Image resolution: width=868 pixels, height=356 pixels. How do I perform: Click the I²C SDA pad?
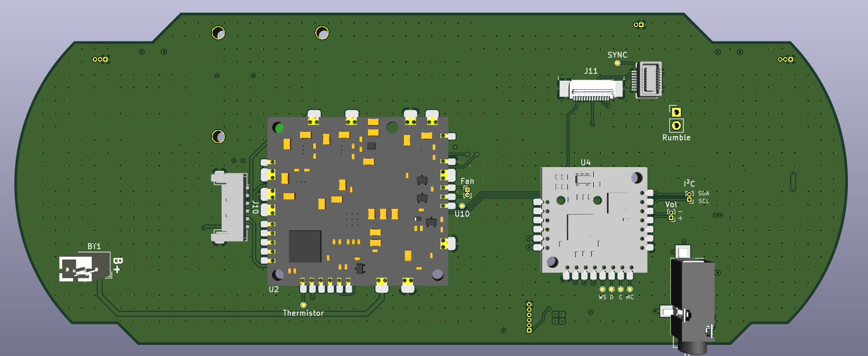click(689, 194)
